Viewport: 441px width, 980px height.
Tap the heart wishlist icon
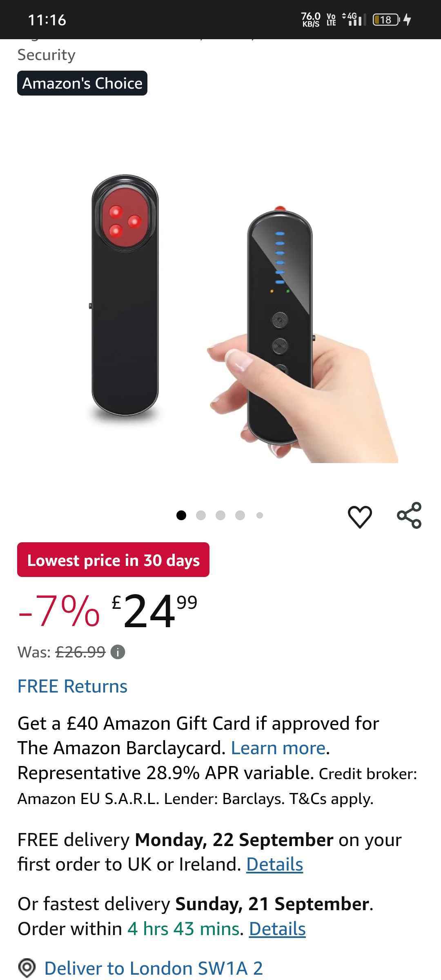[x=360, y=516]
